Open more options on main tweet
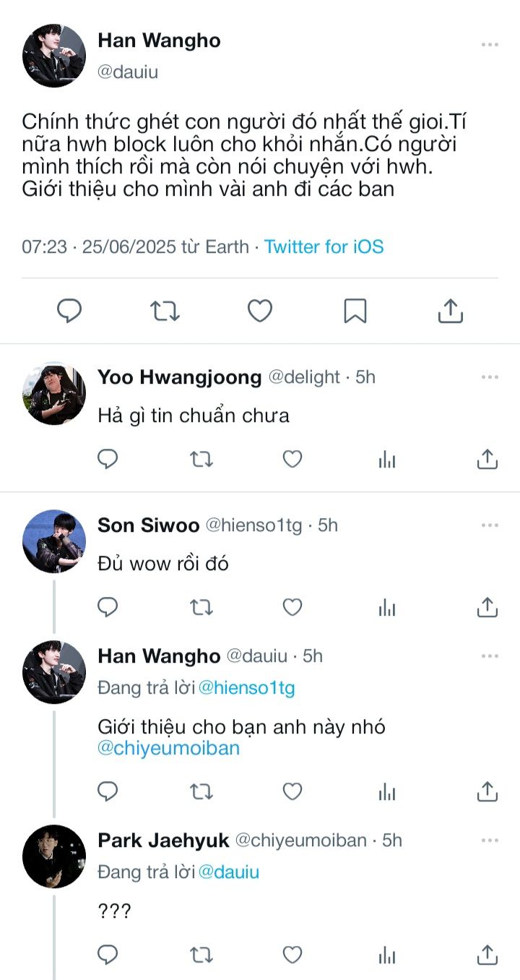The height and width of the screenshot is (980, 520). [490, 45]
